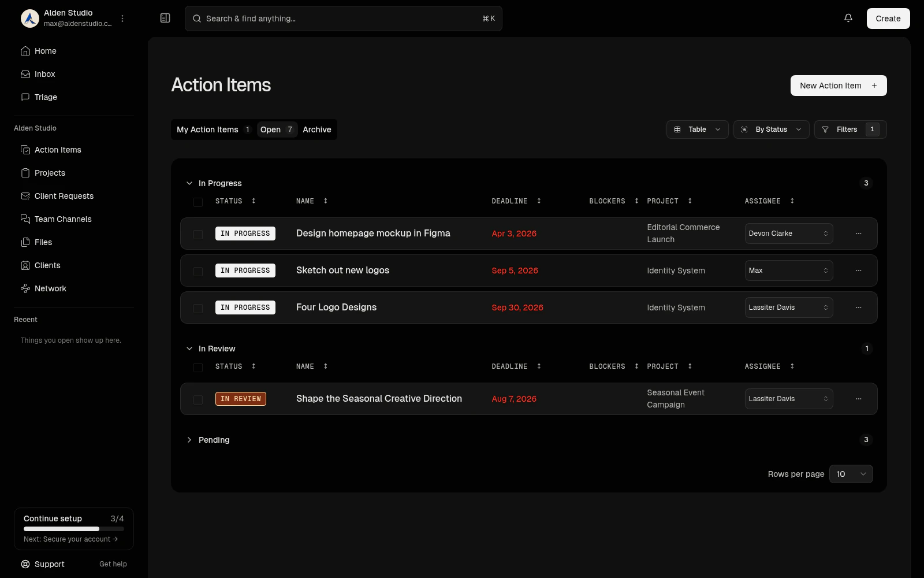This screenshot has width=924, height=578.
Task: Switch to My Action Items tab
Action: [214, 129]
